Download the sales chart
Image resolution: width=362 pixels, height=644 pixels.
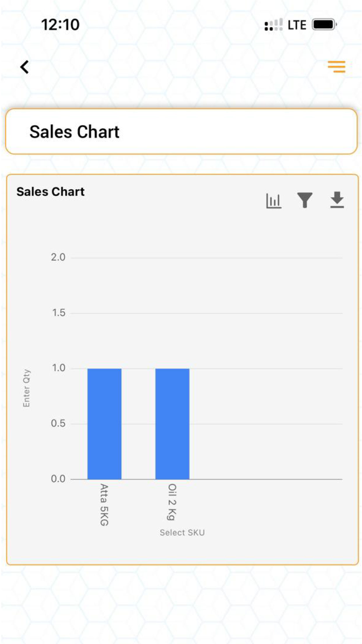337,200
